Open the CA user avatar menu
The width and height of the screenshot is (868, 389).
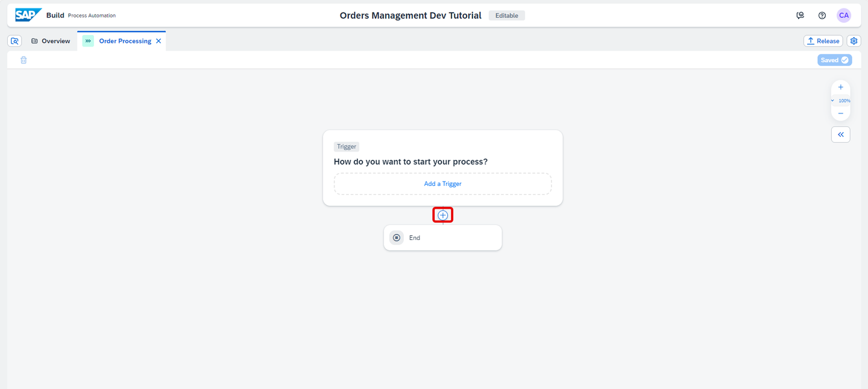(x=844, y=16)
